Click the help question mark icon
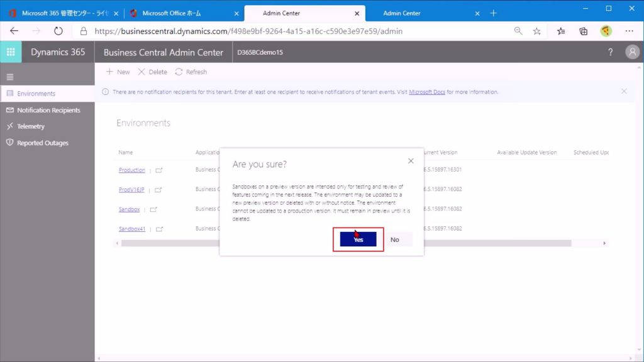The height and width of the screenshot is (362, 644). [610, 52]
